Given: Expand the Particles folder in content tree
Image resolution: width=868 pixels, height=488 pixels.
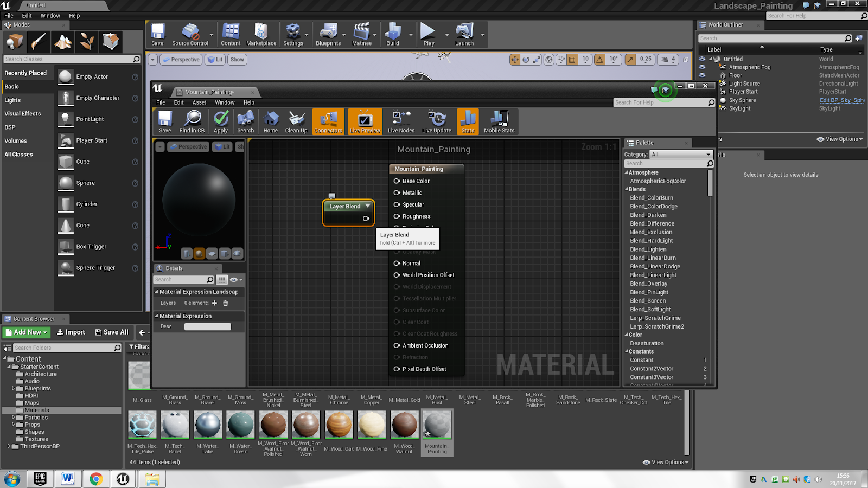Looking at the screenshot, I should [x=13, y=418].
